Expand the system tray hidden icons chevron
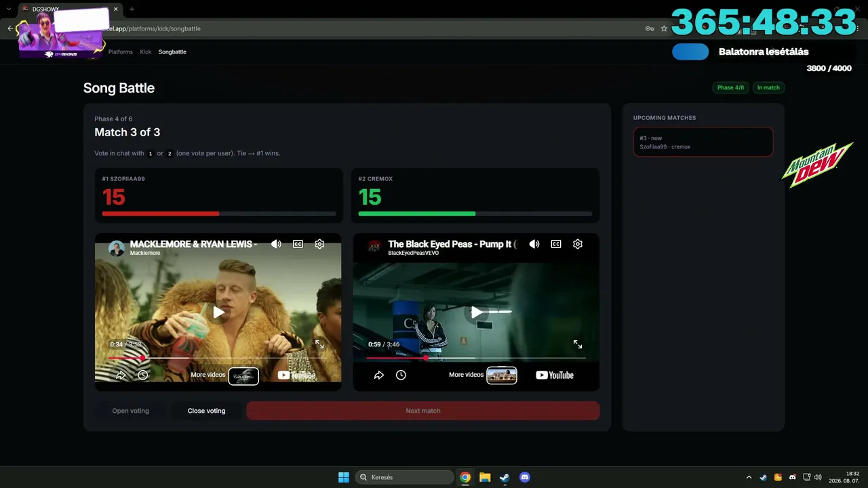This screenshot has width=868, height=488. coord(749,477)
